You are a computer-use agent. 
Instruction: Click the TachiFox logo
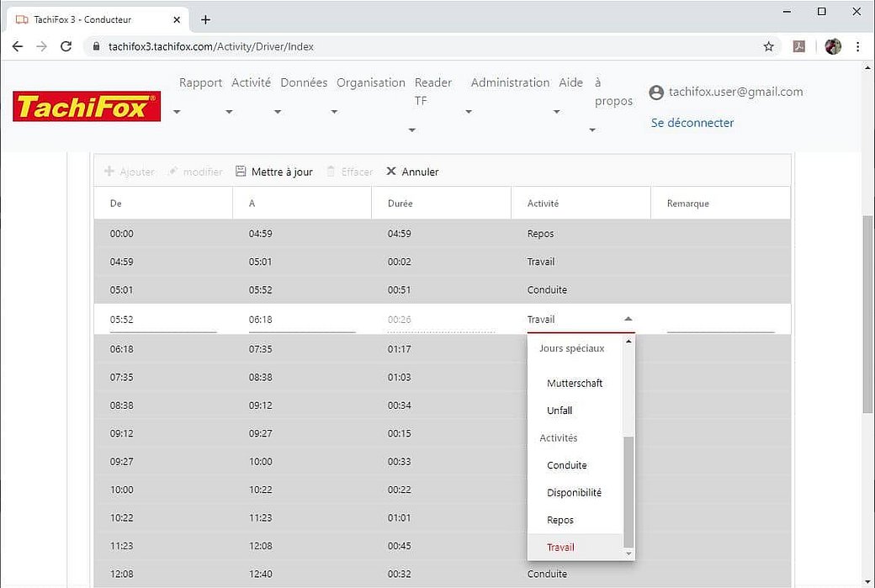tap(87, 107)
